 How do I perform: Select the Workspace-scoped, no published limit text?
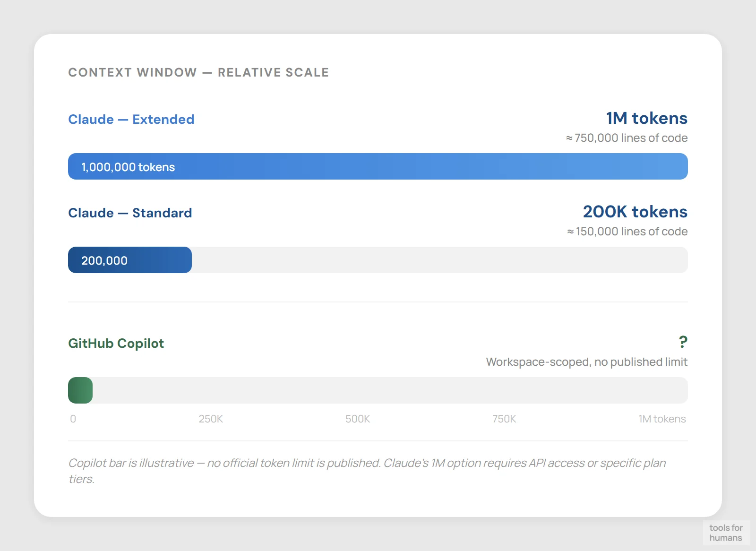coord(586,362)
